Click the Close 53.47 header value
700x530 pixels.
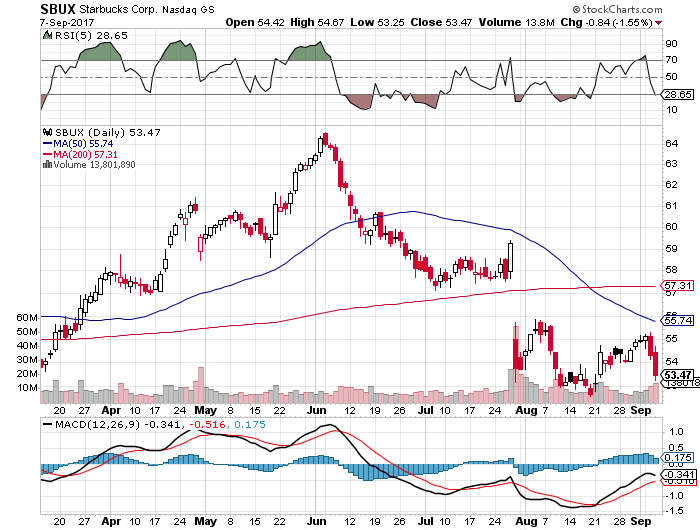[441, 22]
